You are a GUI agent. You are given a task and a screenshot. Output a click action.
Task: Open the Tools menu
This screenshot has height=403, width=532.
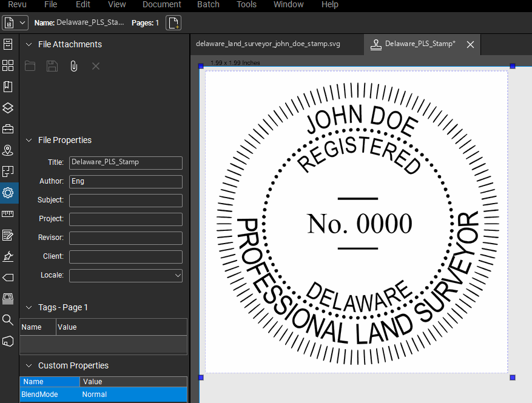[x=246, y=4]
